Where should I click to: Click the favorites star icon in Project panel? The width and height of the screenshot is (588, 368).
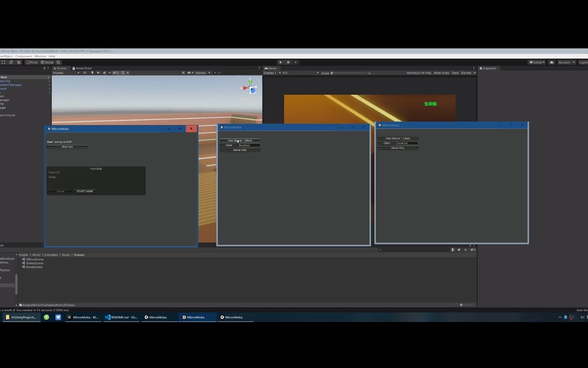465,250
